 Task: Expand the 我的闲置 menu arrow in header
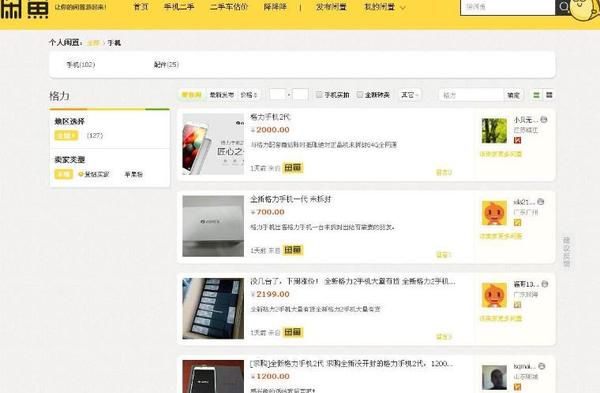[403, 7]
